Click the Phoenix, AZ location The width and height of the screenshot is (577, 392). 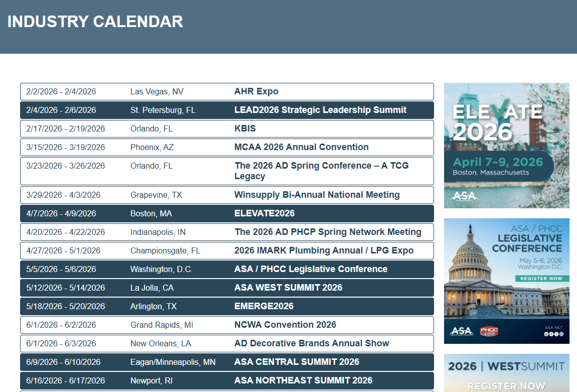152,147
